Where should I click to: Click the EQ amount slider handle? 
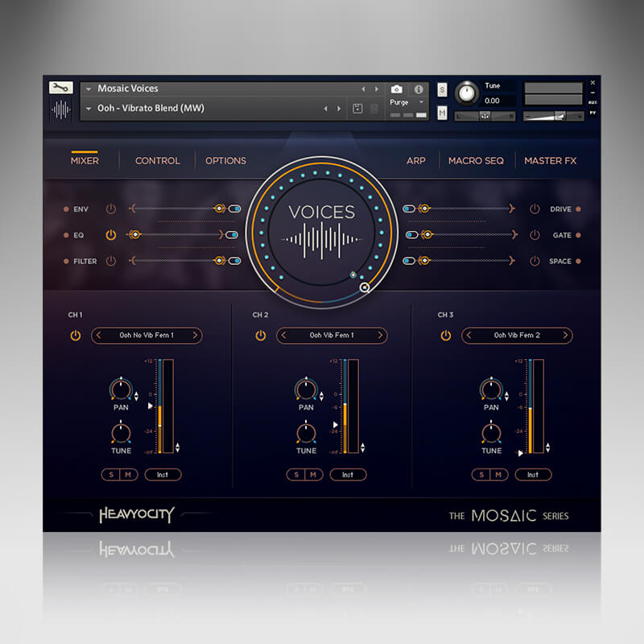134,235
